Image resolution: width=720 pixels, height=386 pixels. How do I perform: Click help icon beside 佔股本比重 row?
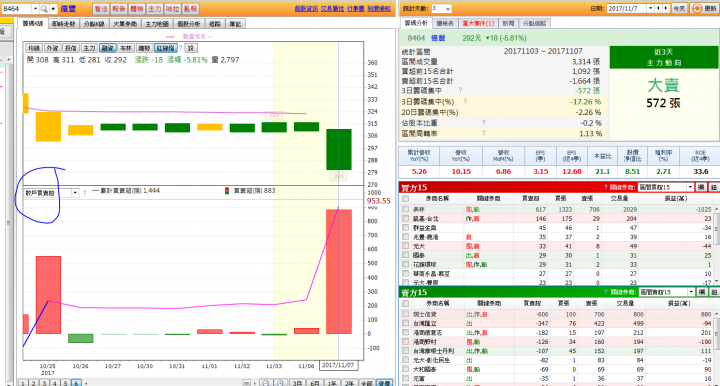pyautogui.click(x=484, y=123)
